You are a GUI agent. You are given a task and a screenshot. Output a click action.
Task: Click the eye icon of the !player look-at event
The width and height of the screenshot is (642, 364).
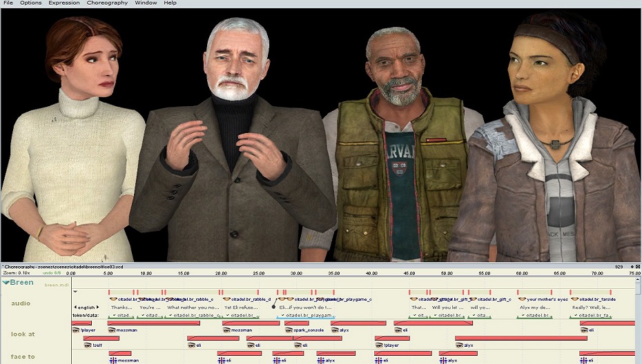pyautogui.click(x=77, y=330)
